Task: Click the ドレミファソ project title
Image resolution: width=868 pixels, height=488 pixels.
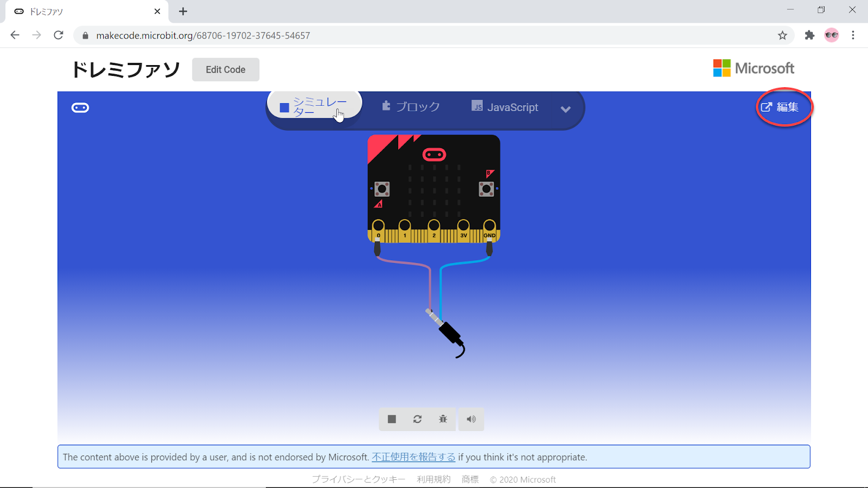Action: (125, 69)
